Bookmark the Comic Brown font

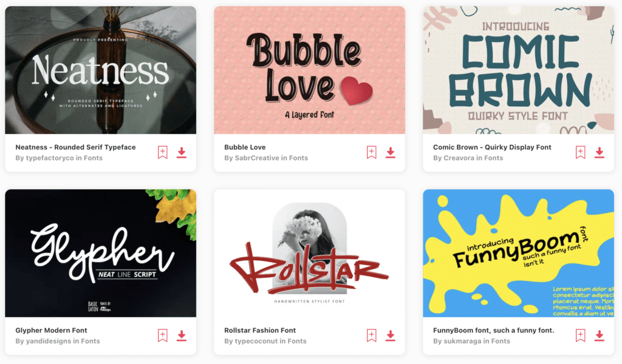[x=580, y=152]
